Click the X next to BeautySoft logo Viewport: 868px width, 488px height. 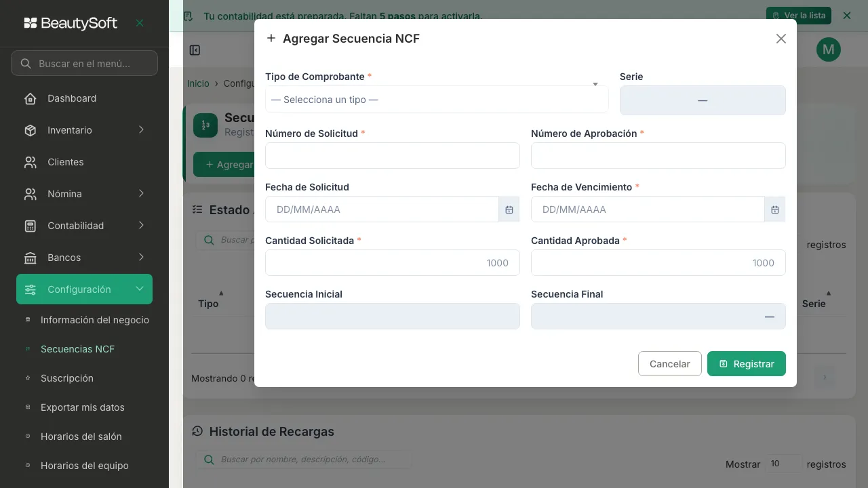(x=140, y=23)
